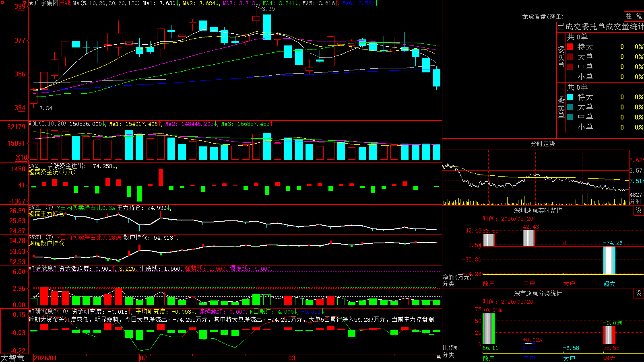The width and height of the screenshot is (644, 362).
Task: Click the 生命线: 1.560 value
Action: point(160,269)
